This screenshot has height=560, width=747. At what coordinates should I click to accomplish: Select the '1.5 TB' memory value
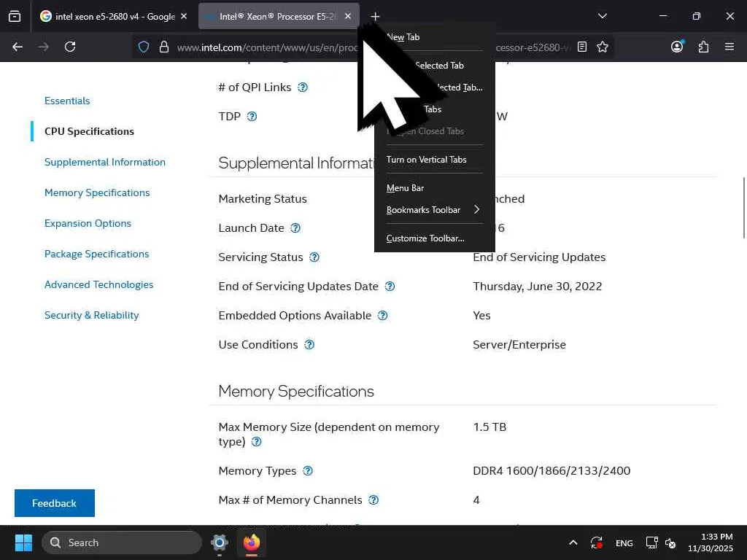pos(489,427)
